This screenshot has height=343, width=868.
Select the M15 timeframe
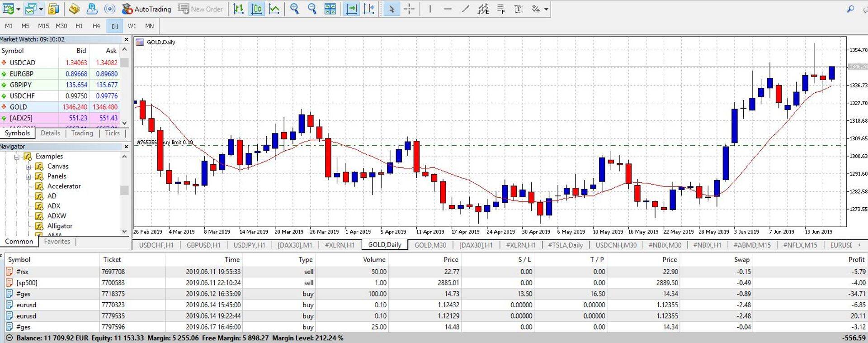coord(43,26)
